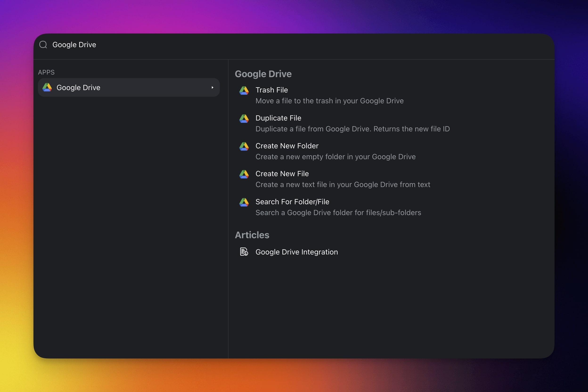Open the Trash File action
This screenshot has height=392, width=588.
(x=271, y=90)
